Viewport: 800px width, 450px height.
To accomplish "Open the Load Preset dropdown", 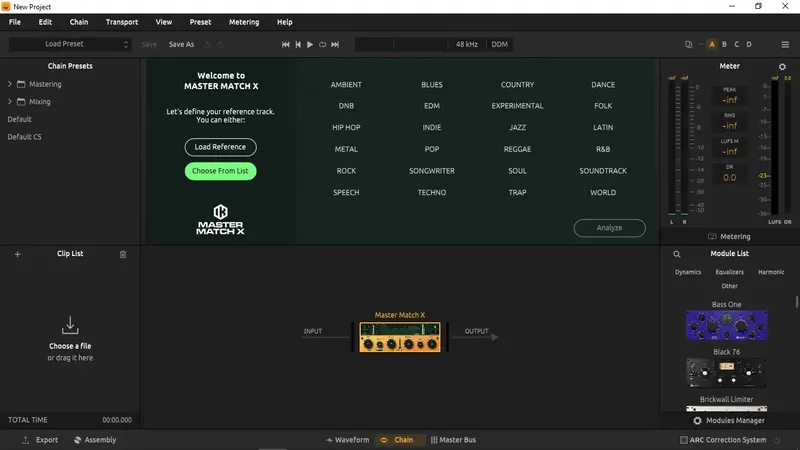I will coord(70,44).
